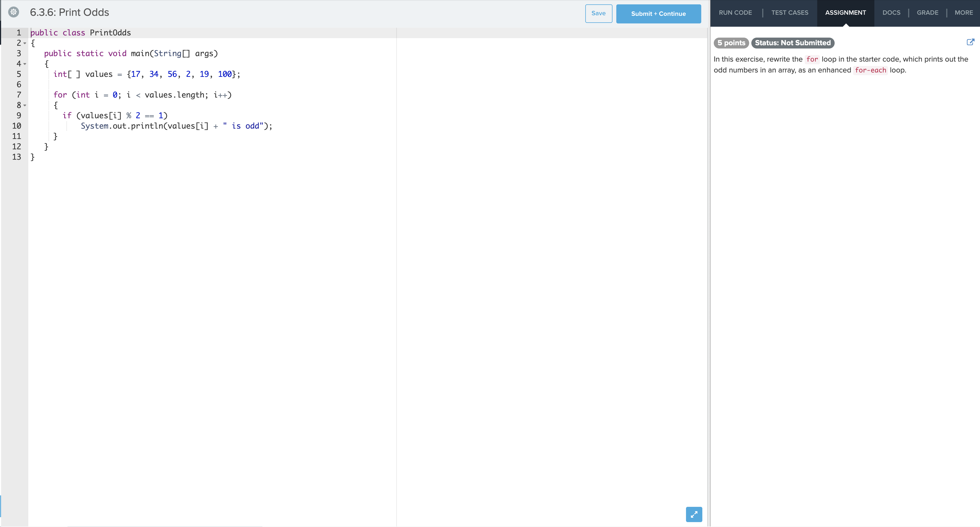The image size is (980, 527).
Task: Expand the editor to fullscreen
Action: coord(694,514)
